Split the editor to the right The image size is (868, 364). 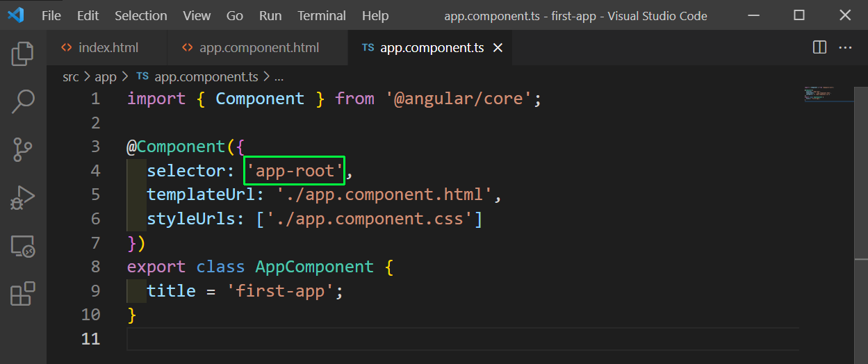(820, 47)
